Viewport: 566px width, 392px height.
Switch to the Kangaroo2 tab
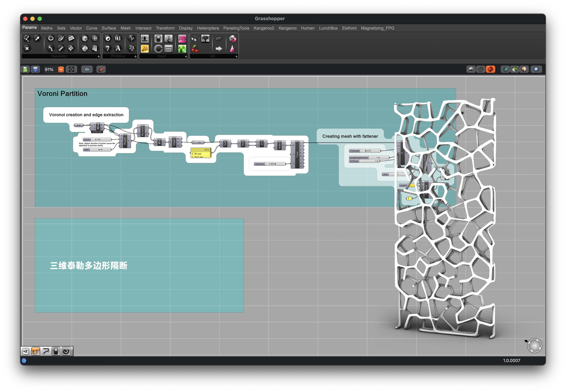[264, 28]
